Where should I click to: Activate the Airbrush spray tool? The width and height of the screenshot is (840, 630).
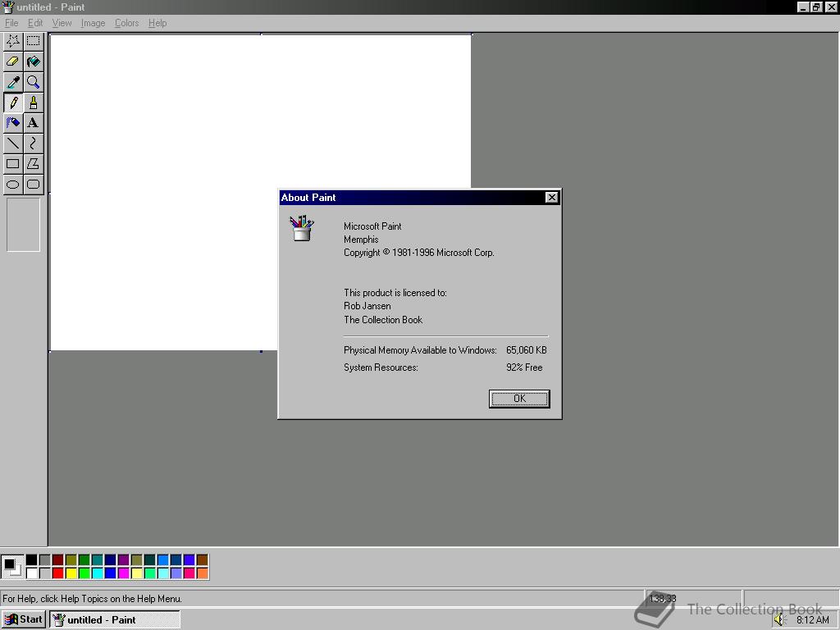tap(13, 123)
